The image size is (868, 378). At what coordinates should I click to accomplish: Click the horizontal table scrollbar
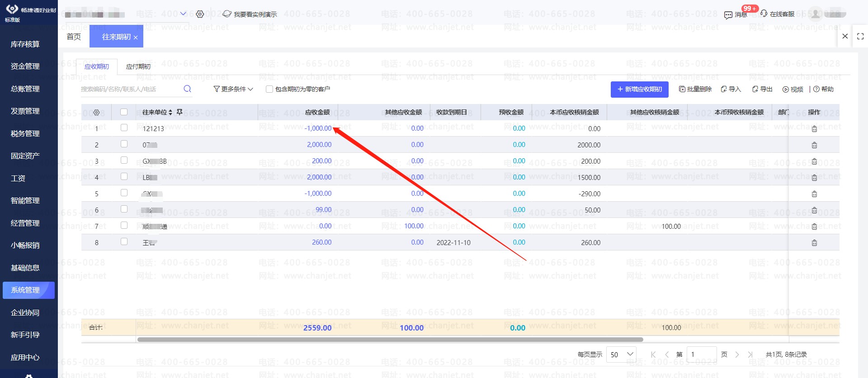pos(390,340)
